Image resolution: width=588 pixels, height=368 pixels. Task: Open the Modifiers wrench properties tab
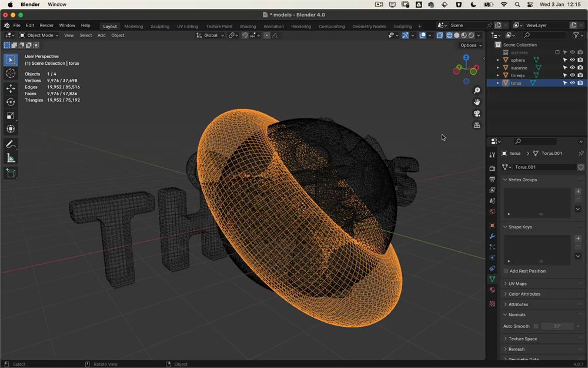[492, 236]
